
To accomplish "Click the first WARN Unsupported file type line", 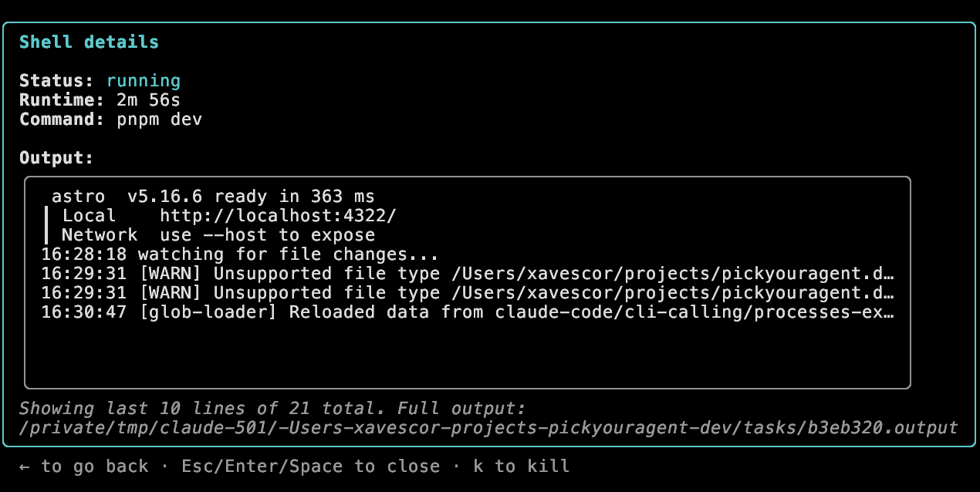I will [x=467, y=274].
